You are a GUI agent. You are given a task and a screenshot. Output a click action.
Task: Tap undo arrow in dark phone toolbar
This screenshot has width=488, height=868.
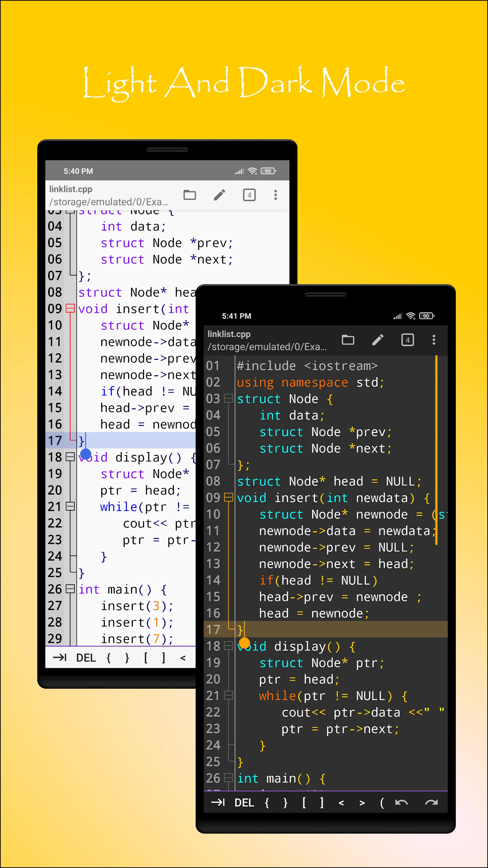click(402, 803)
